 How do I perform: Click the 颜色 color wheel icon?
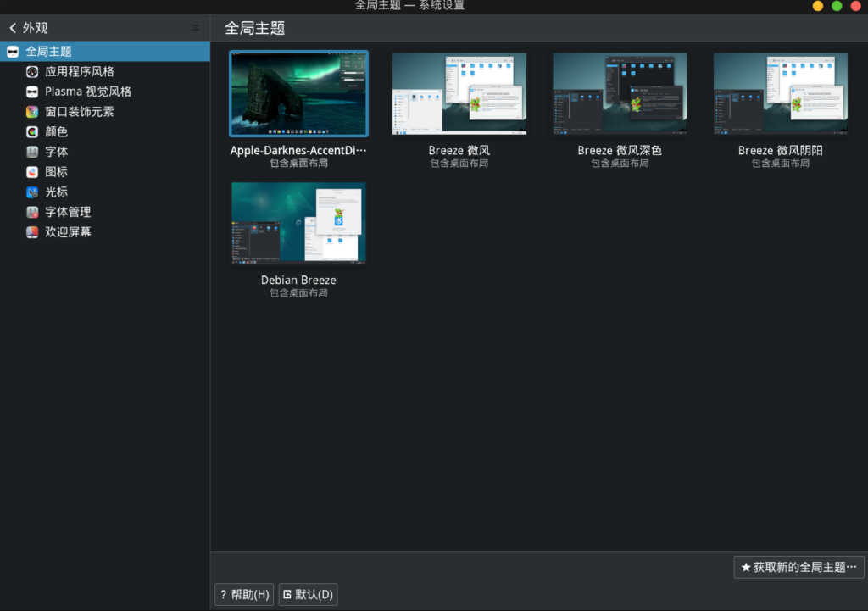(x=32, y=131)
